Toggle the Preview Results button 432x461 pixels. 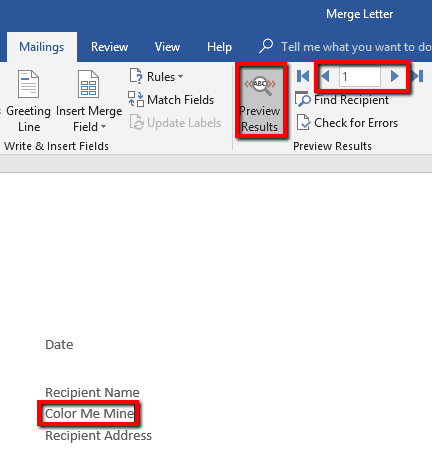[x=260, y=101]
